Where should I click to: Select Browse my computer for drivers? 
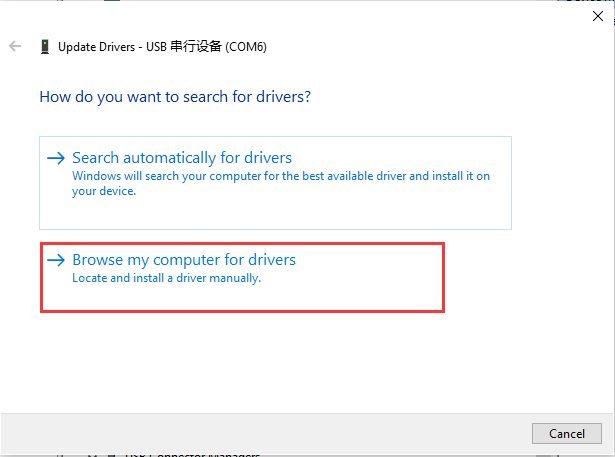pyautogui.click(x=184, y=260)
